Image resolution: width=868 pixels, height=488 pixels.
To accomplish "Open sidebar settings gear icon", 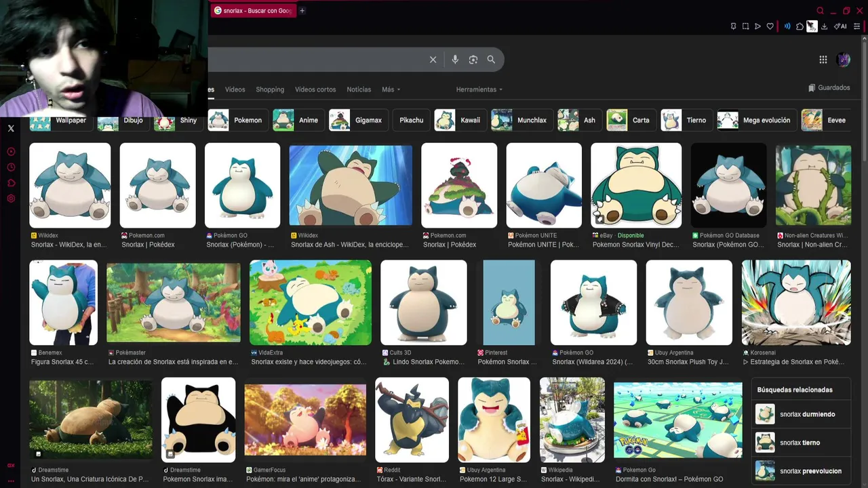I will pyautogui.click(x=11, y=199).
